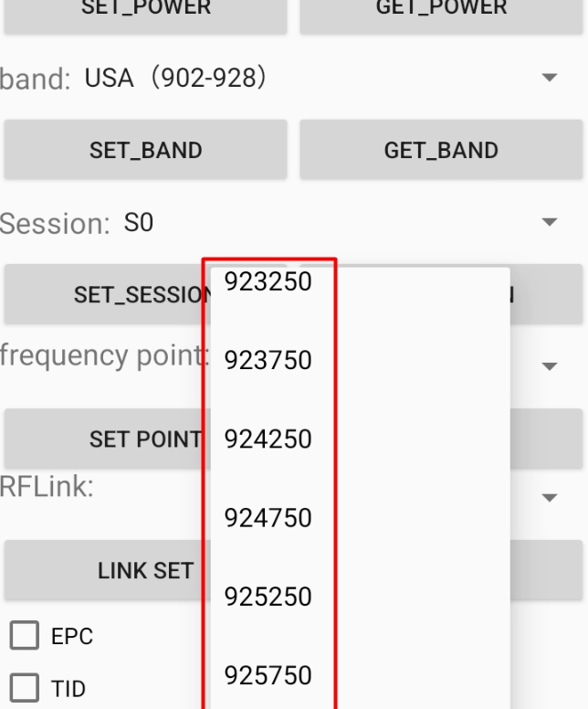The height and width of the screenshot is (709, 588).
Task: Expand band dropdown arrow
Action: (x=549, y=79)
